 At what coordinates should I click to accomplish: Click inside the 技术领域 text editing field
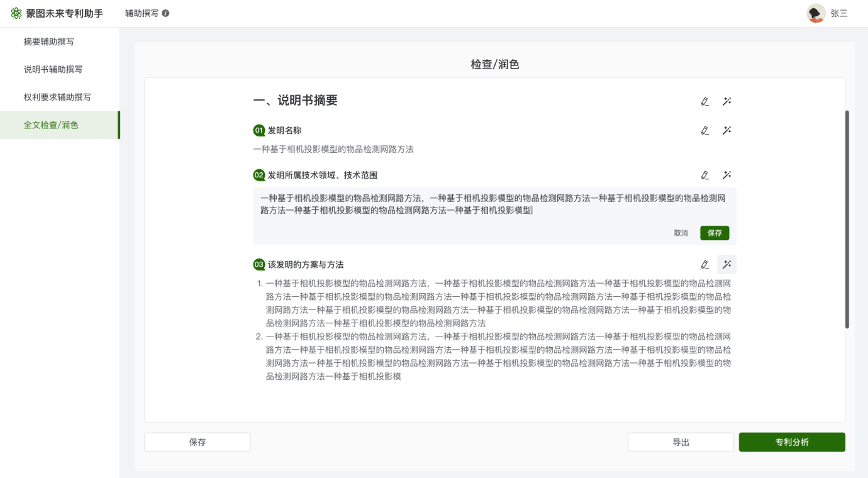494,205
